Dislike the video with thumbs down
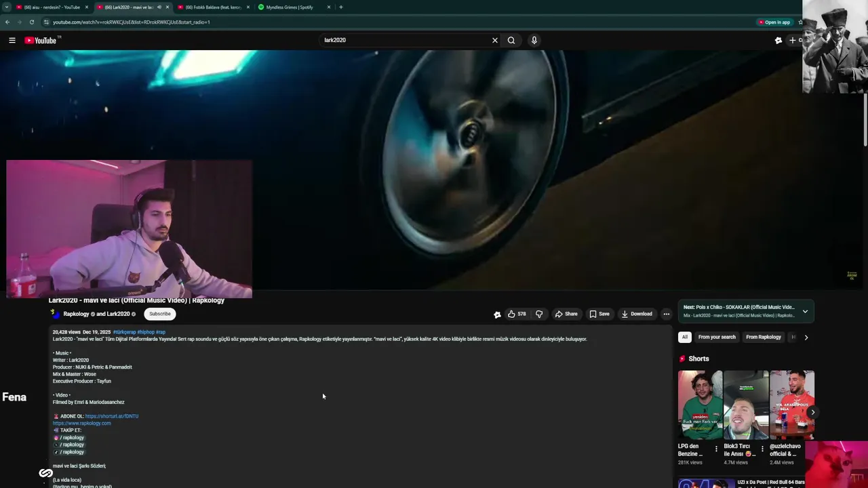This screenshot has height=488, width=868. pyautogui.click(x=539, y=314)
